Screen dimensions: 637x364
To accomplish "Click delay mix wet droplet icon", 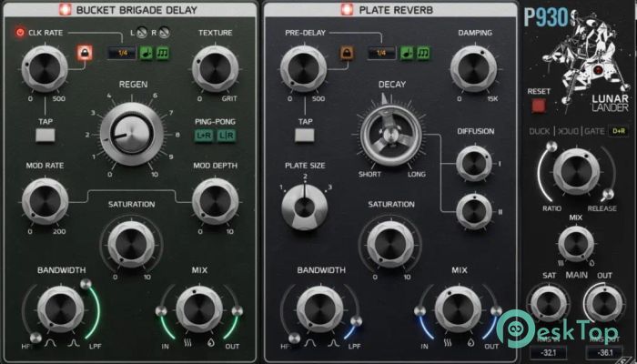I will (210, 344).
